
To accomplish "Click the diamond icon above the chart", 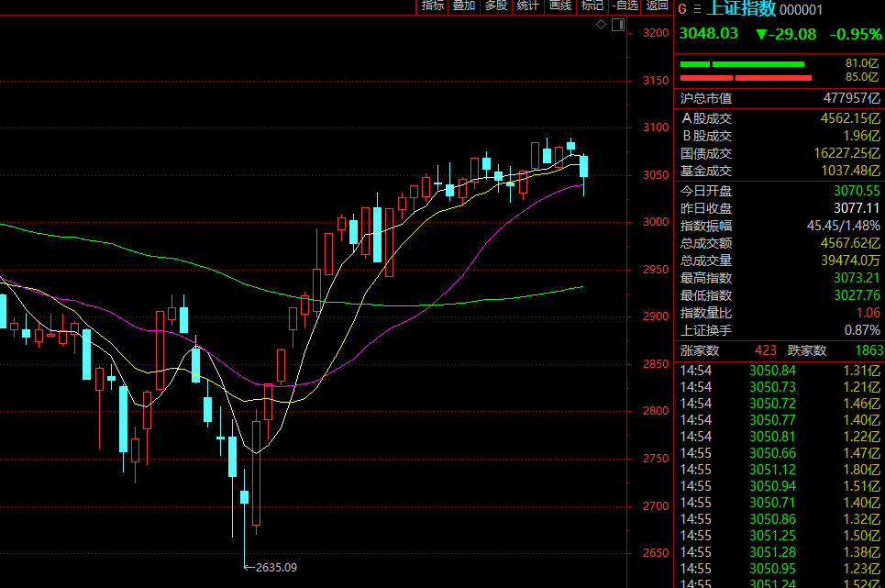I will click(601, 24).
